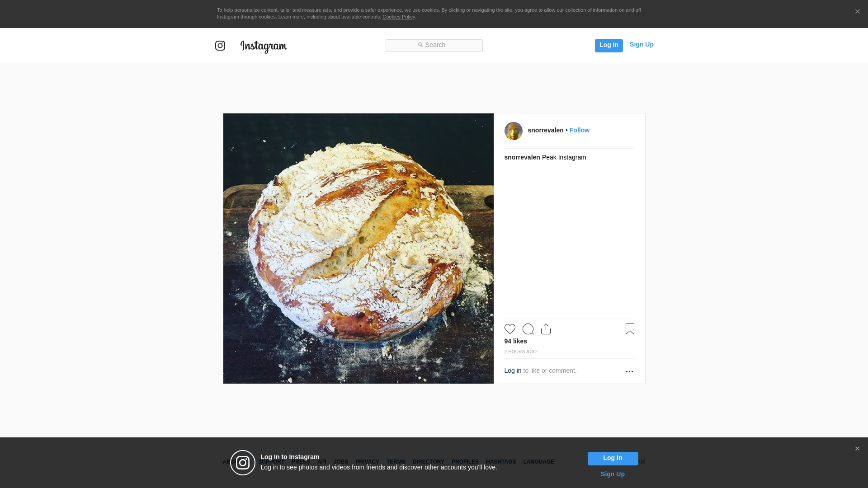Viewport: 868px width, 488px height.
Task: Click Log In button in bottom banner
Action: point(613,459)
